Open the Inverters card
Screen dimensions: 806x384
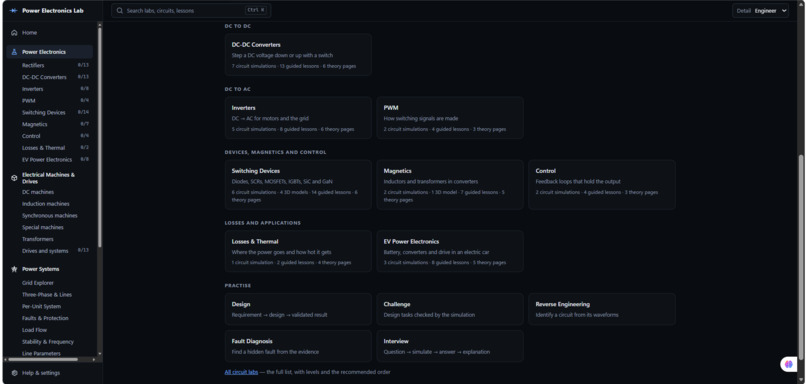click(x=298, y=118)
